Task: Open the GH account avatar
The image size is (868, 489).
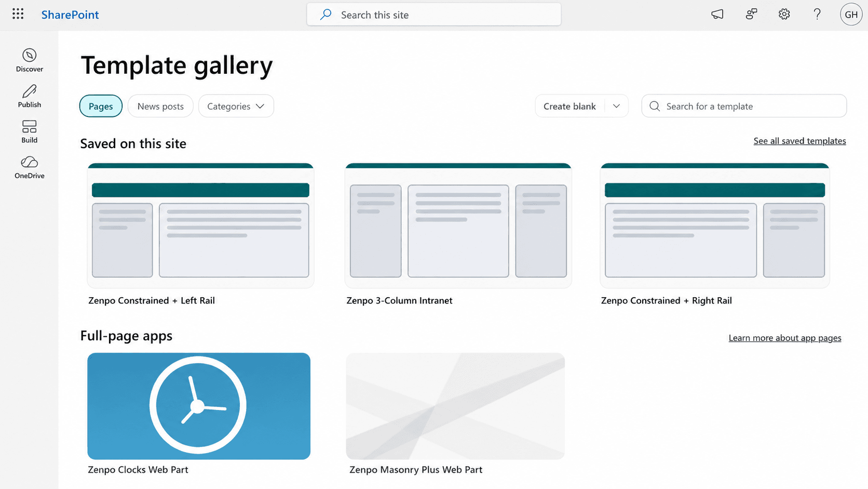Action: point(851,15)
